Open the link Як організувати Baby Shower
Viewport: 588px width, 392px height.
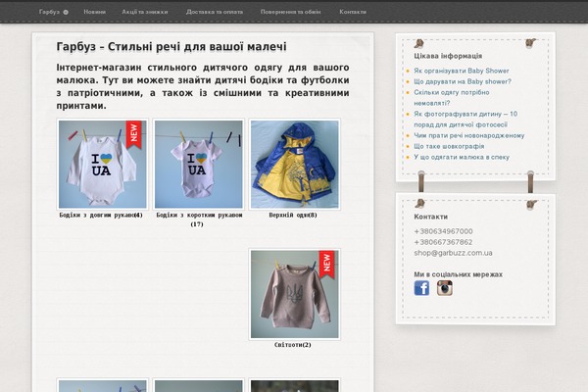click(x=462, y=71)
